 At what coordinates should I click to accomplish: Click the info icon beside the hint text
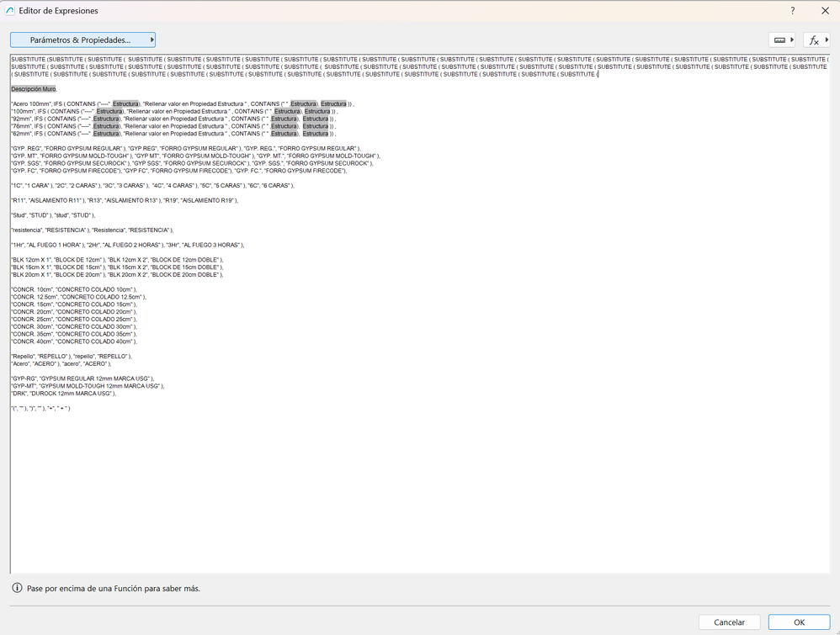pyautogui.click(x=17, y=588)
